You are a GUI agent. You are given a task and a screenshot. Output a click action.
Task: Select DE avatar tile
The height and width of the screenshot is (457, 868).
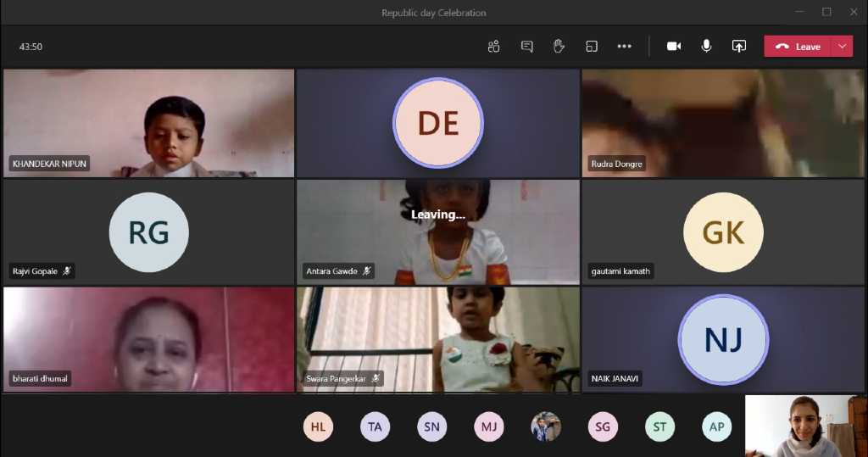[x=438, y=123]
